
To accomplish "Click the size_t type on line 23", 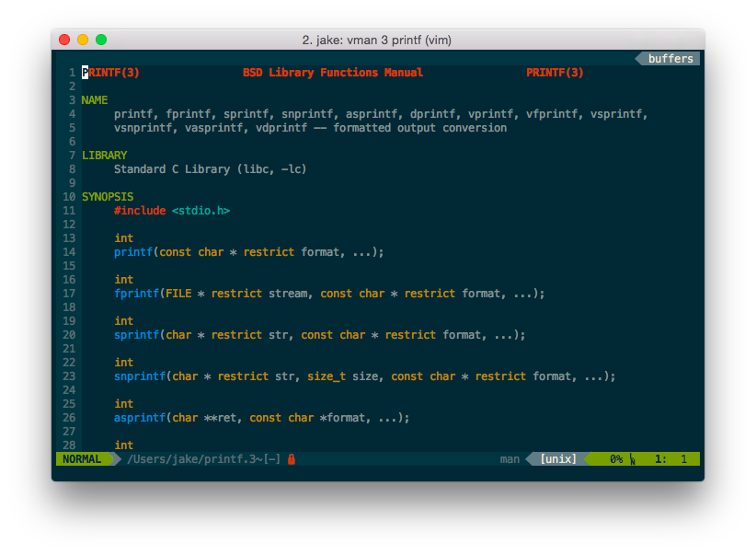I will click(x=326, y=376).
